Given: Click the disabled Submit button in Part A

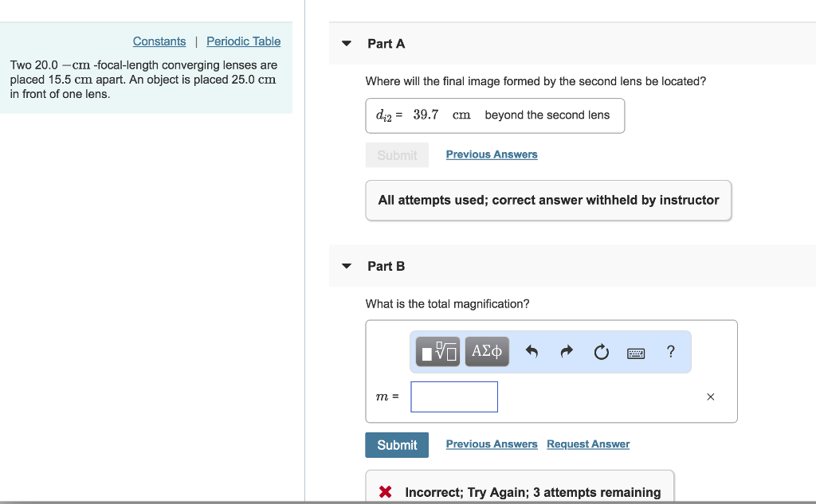Looking at the screenshot, I should pos(396,154).
